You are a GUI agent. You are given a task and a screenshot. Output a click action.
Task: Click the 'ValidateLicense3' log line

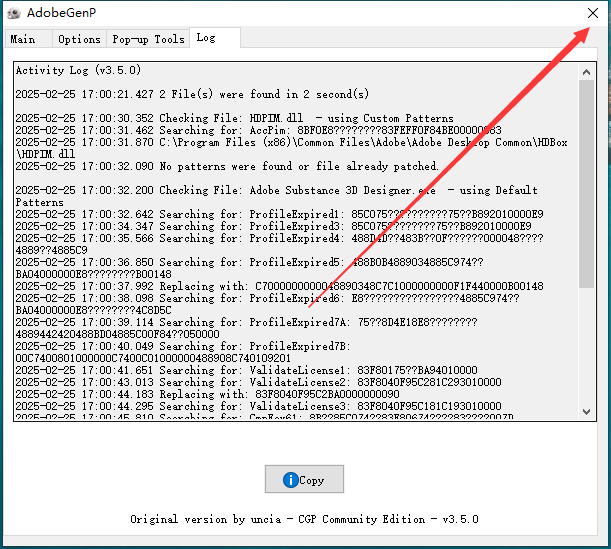click(x=258, y=406)
